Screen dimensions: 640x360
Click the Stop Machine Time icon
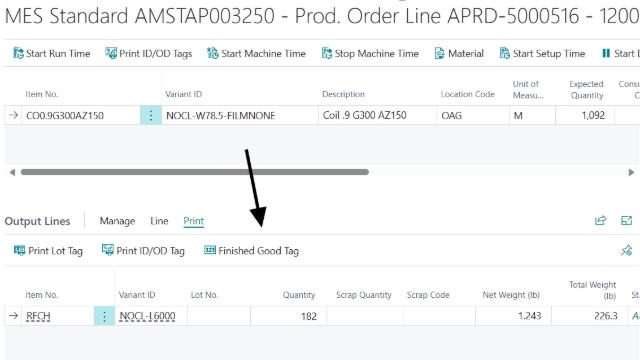coord(327,53)
